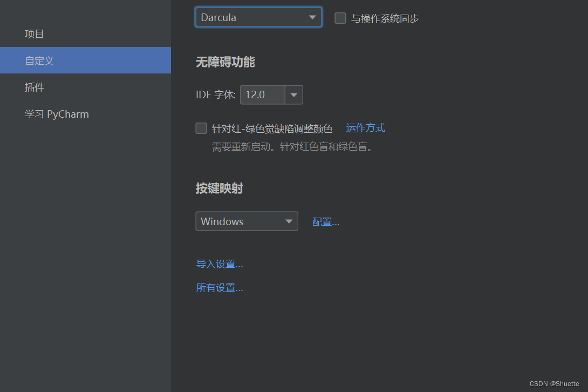
Task: Enable 与操作系统同步 checkbox
Action: 340,18
